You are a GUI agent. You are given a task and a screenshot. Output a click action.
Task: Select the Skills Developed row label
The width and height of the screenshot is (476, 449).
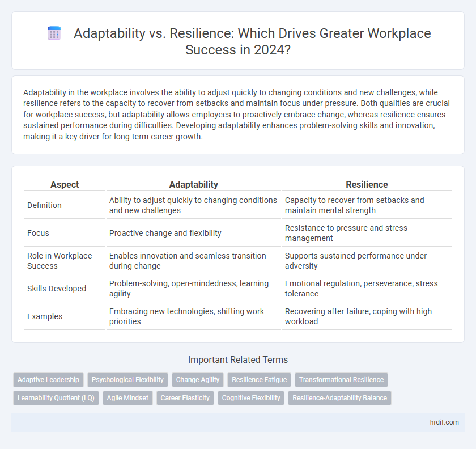click(57, 289)
